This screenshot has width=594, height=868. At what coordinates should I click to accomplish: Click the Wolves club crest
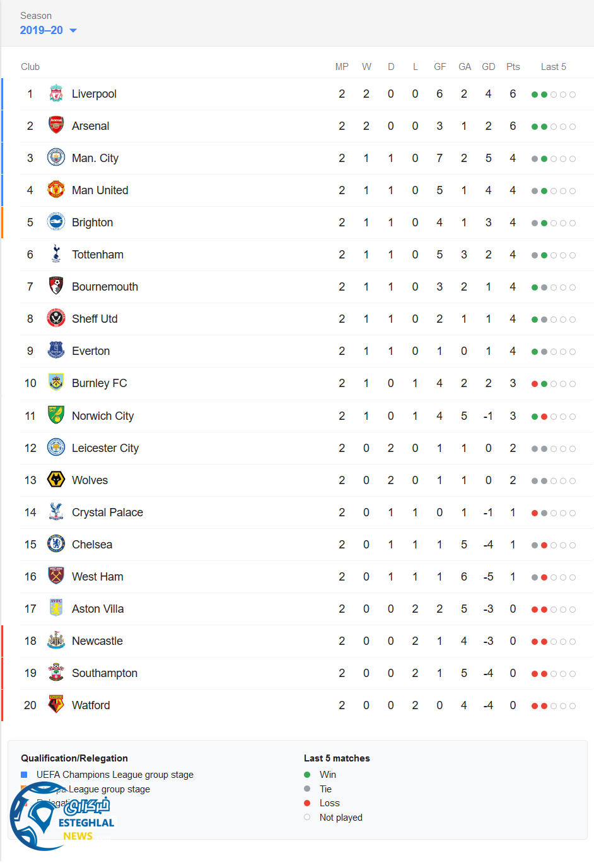(56, 480)
